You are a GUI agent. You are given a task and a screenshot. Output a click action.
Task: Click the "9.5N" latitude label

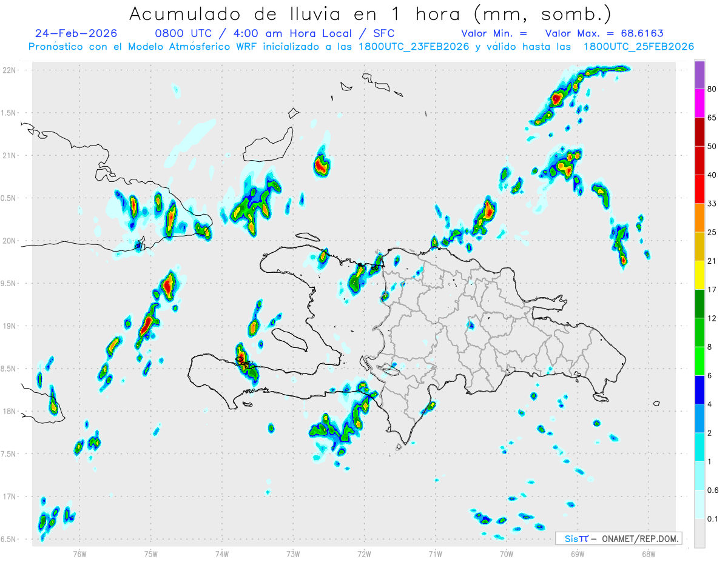pos(8,283)
